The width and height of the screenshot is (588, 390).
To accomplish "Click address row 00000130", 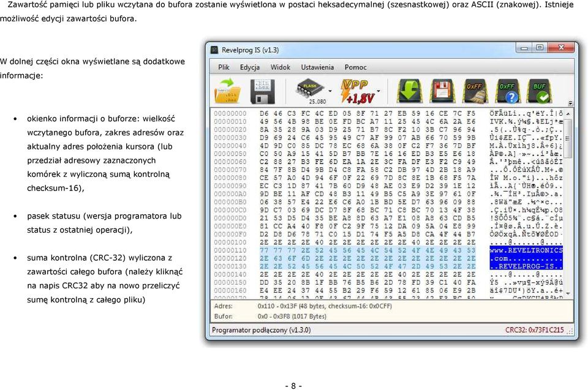I will (x=230, y=266).
